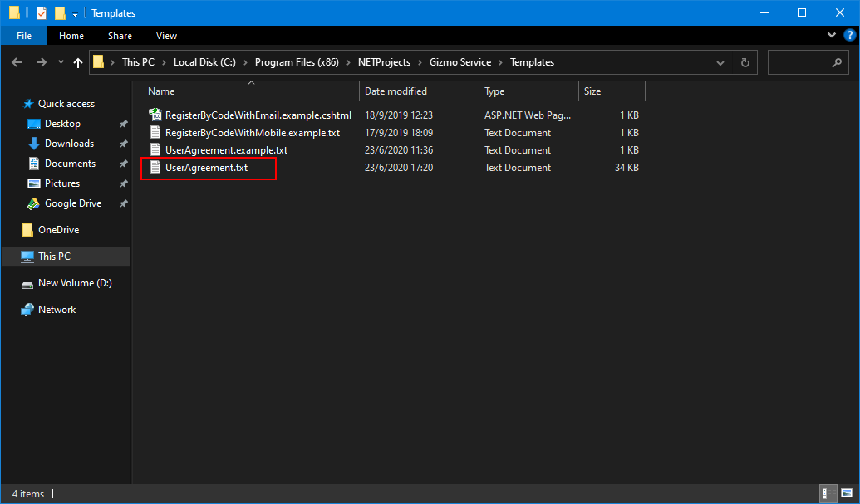Screen dimensions: 860x504
Task: Open Customize Quick Access Toolbar dropdown
Action: [75, 13]
